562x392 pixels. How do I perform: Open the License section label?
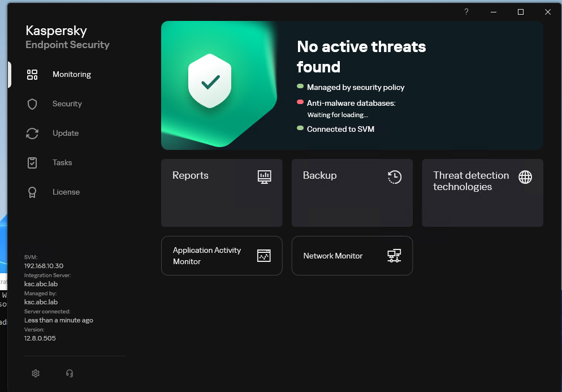point(66,192)
